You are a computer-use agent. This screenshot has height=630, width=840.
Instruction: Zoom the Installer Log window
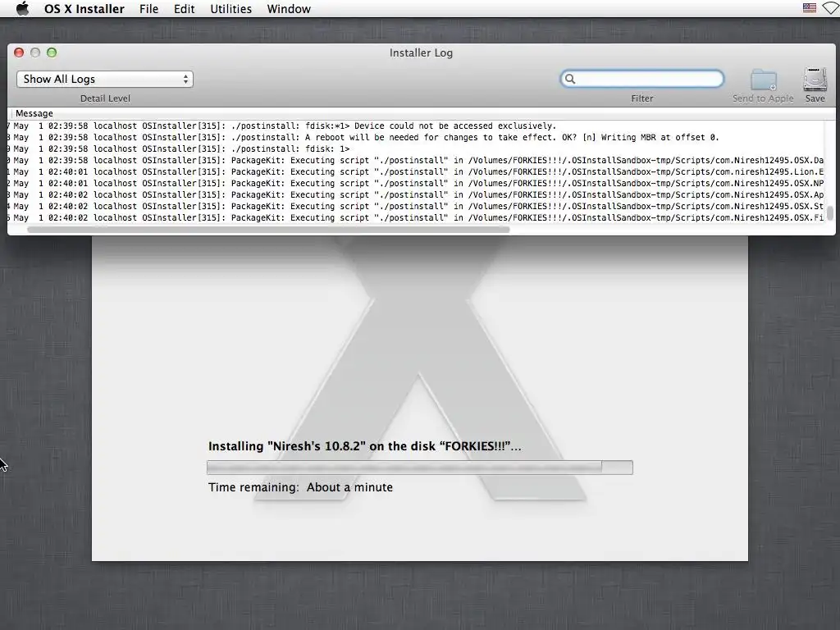click(52, 52)
